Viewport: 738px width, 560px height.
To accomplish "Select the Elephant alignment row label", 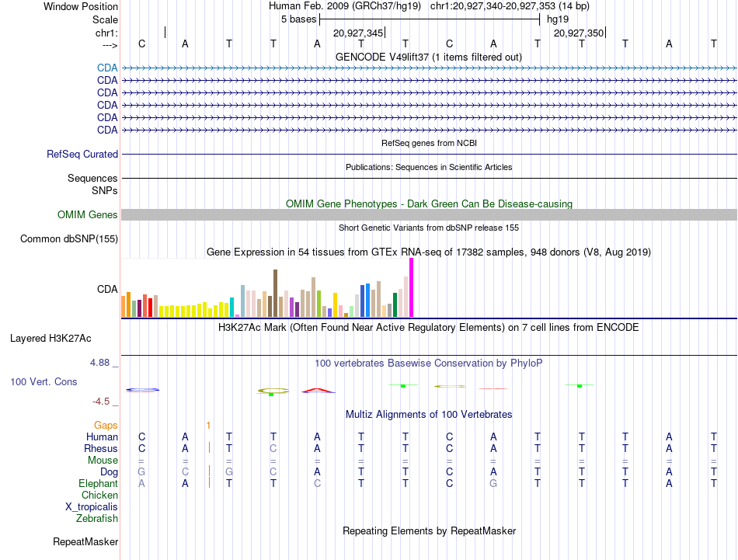I will coord(99,484).
